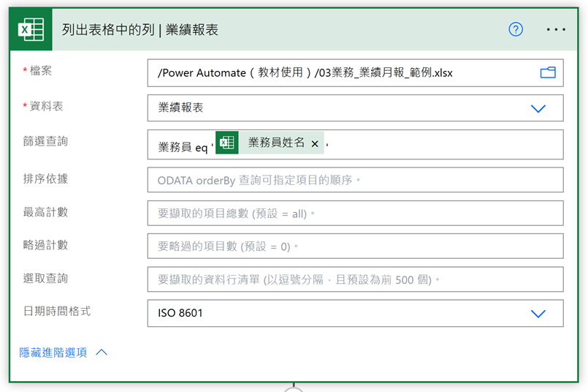Focus the 篩選查詢 filter query field
588x392 pixels.
355,145
